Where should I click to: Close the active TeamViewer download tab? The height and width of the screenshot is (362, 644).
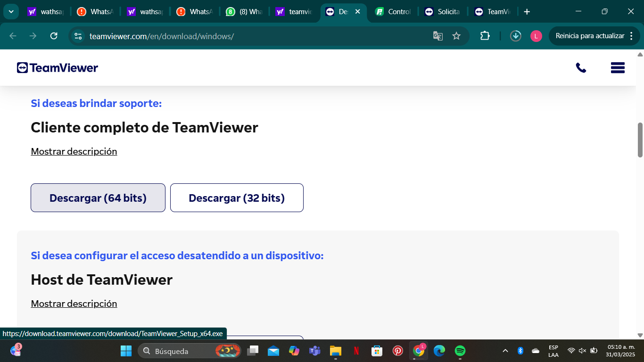357,12
